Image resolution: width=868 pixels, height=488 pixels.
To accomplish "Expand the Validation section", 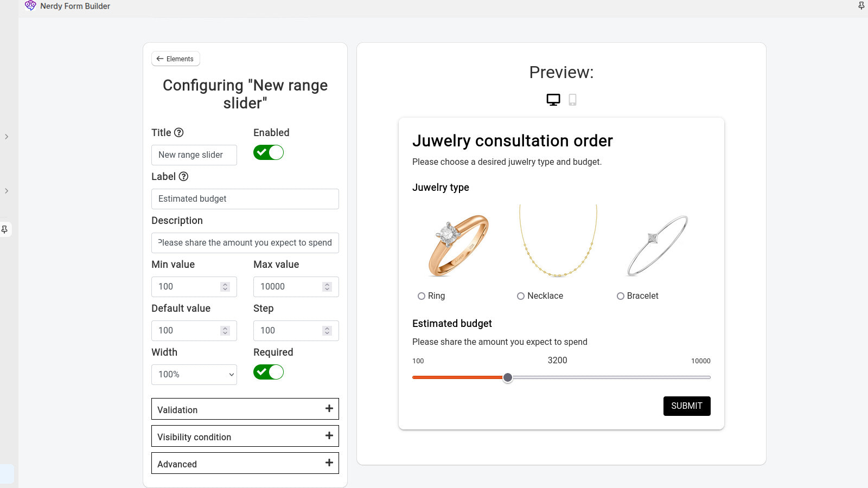I will [245, 409].
